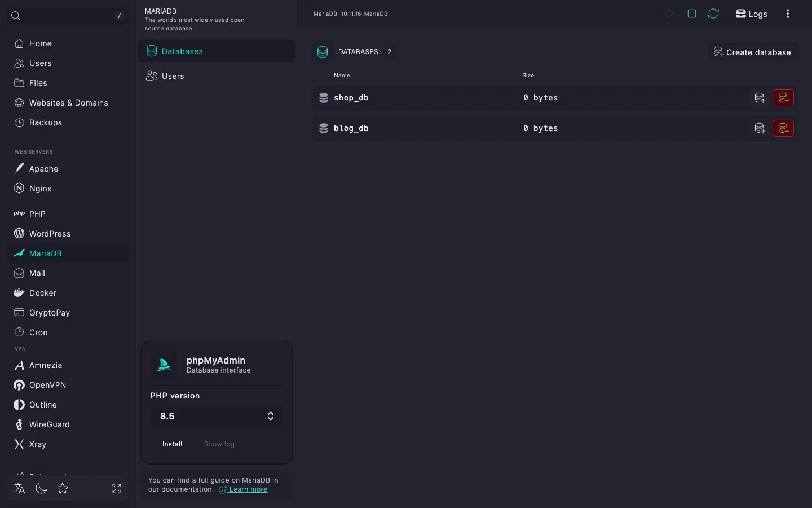The image size is (812, 508).
Task: Open OpenVPN section
Action: (68, 385)
